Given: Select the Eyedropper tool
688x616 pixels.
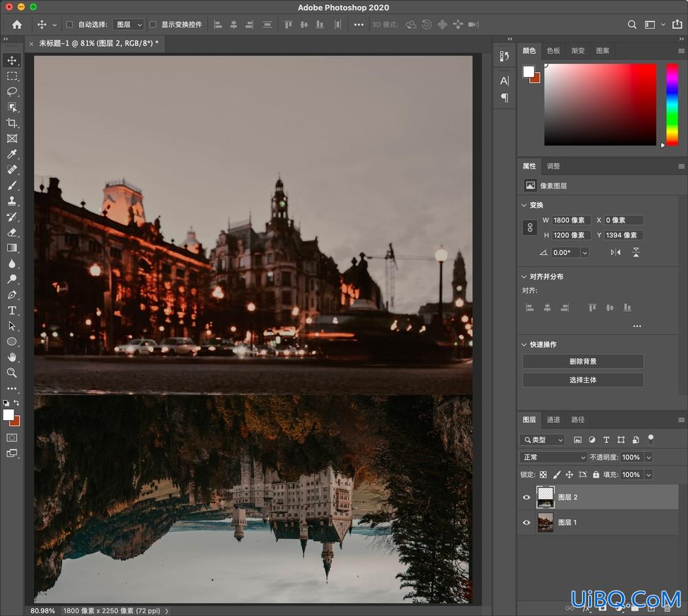Looking at the screenshot, I should [12, 154].
